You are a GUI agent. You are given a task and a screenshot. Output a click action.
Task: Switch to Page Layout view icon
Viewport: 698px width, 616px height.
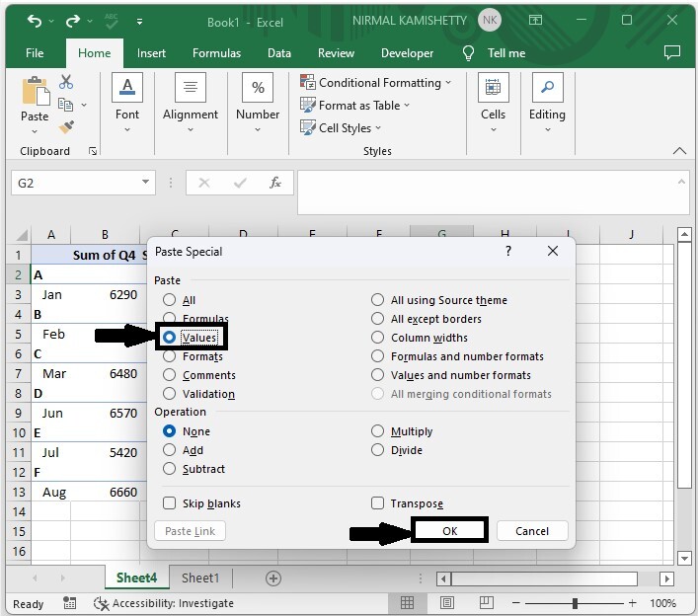tap(445, 603)
